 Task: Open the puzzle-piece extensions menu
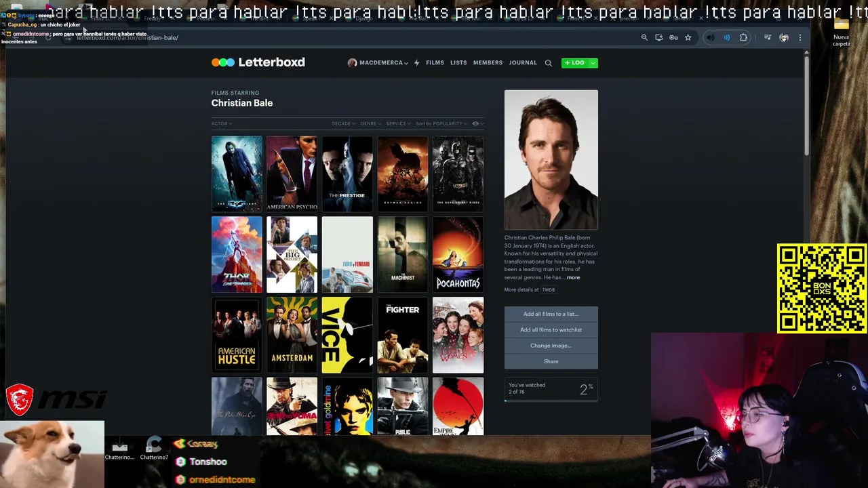(743, 38)
